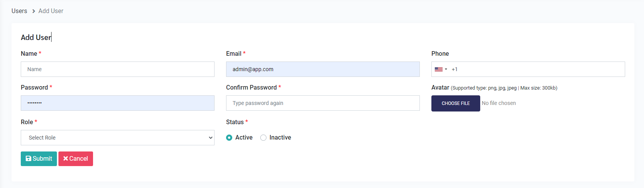The width and height of the screenshot is (644, 188).
Task: Click the Password field
Action: tap(118, 103)
